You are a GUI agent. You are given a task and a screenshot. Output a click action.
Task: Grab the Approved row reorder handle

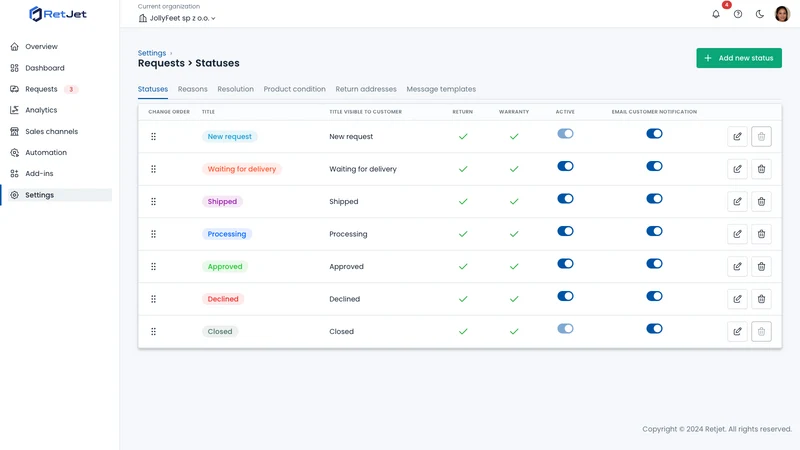[x=154, y=266]
